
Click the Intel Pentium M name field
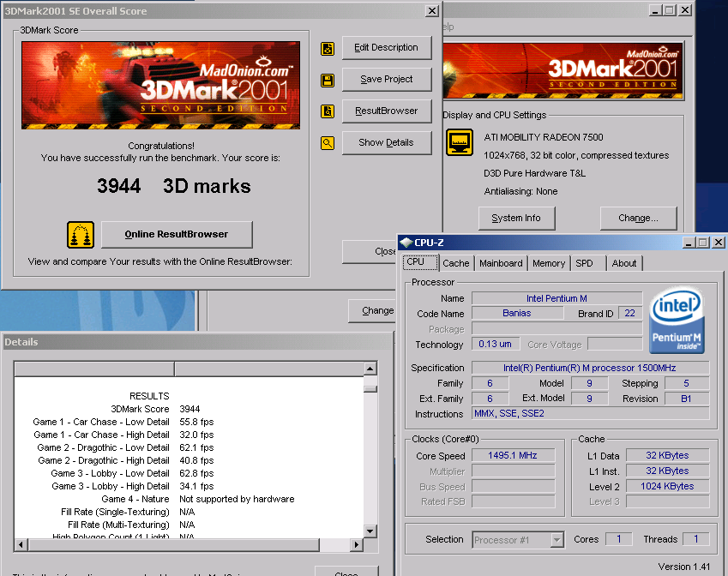tap(557, 298)
